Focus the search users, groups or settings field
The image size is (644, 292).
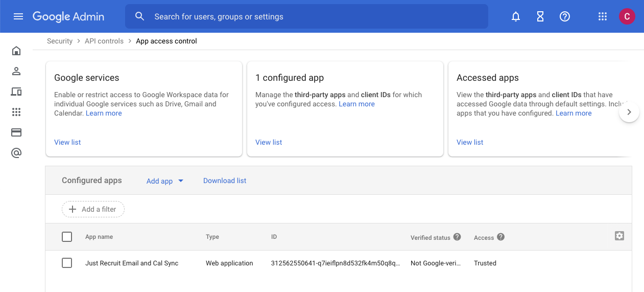click(306, 16)
